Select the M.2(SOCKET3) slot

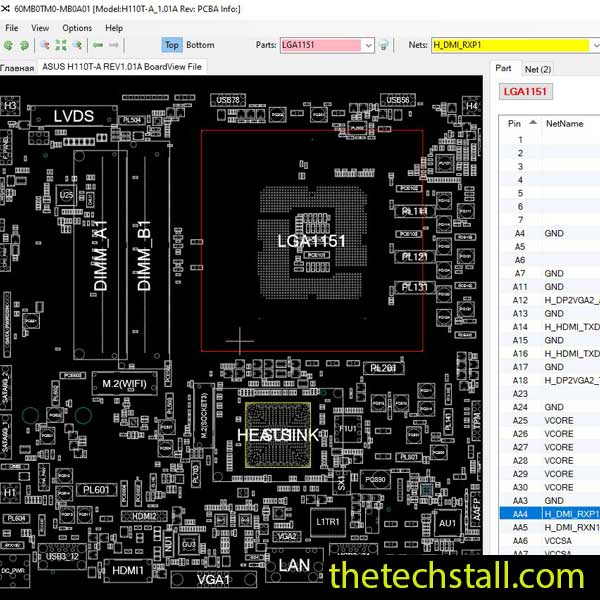point(204,415)
